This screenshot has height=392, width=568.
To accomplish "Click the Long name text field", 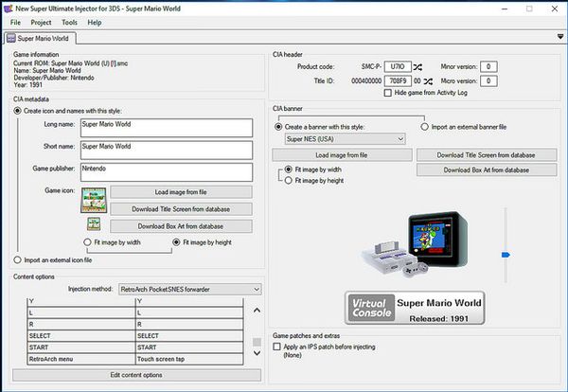I will [x=167, y=128].
